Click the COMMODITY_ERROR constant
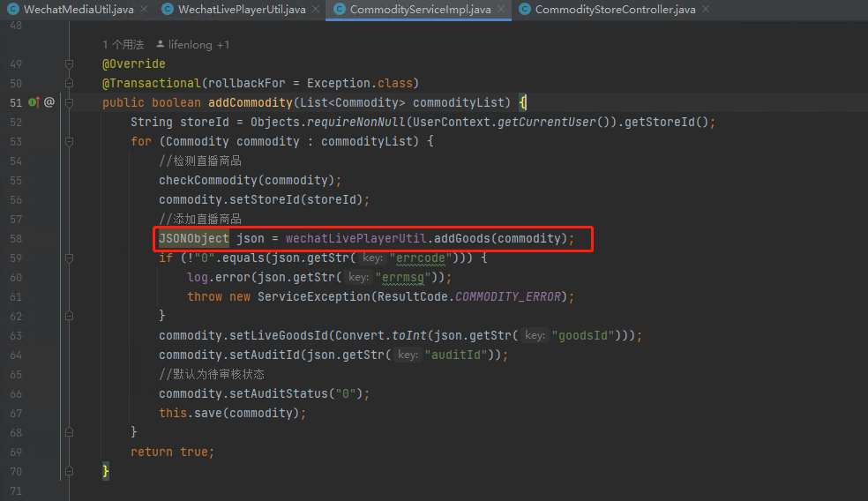 click(x=507, y=296)
